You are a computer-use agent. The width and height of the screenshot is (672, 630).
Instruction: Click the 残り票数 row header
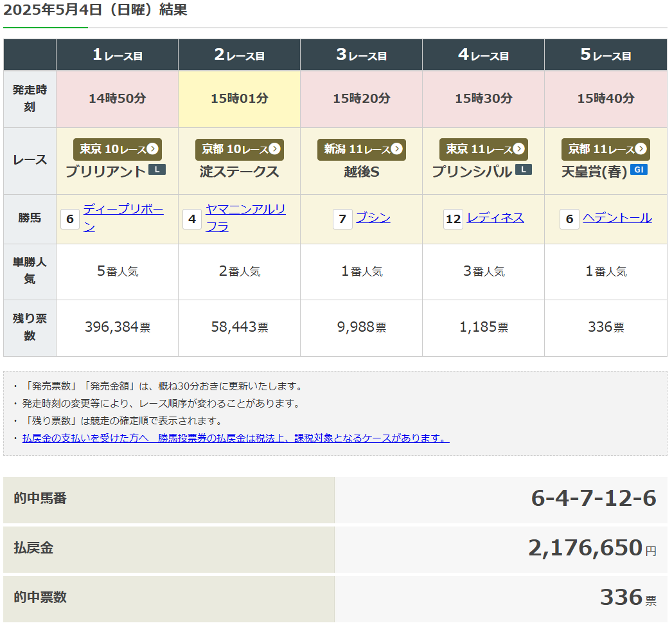click(30, 327)
